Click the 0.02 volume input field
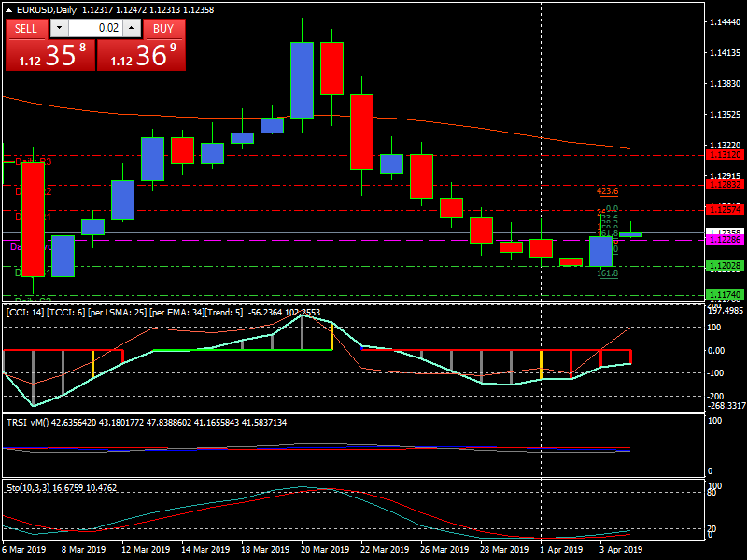 (x=94, y=29)
